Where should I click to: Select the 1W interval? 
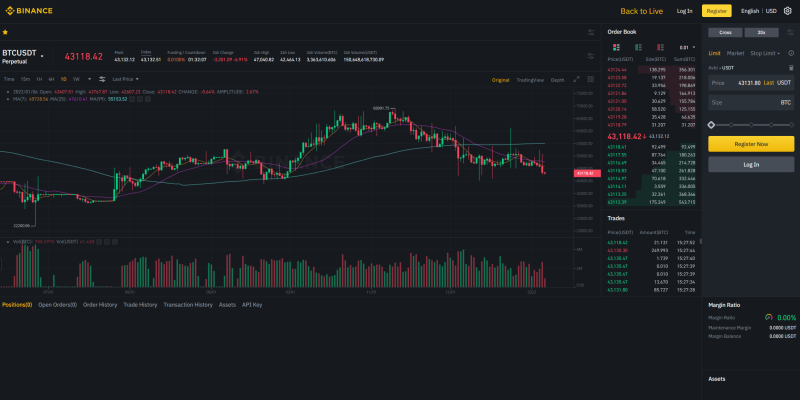tap(76, 79)
